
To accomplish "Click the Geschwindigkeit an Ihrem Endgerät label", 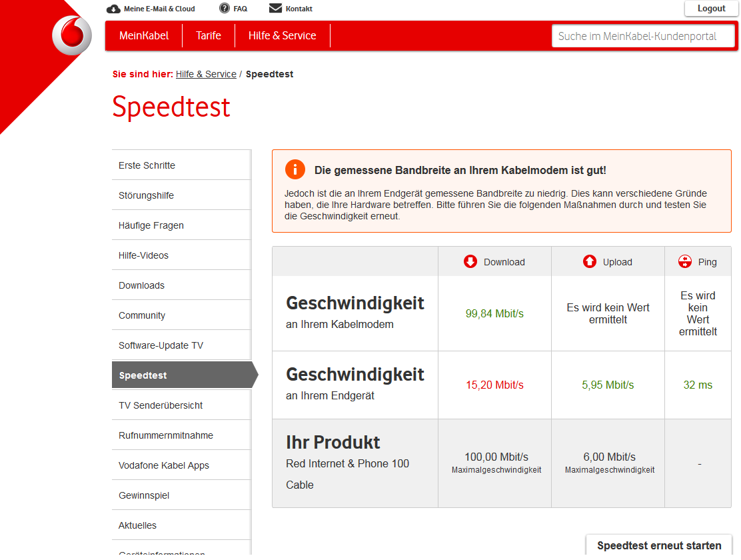I will pyautogui.click(x=355, y=383).
